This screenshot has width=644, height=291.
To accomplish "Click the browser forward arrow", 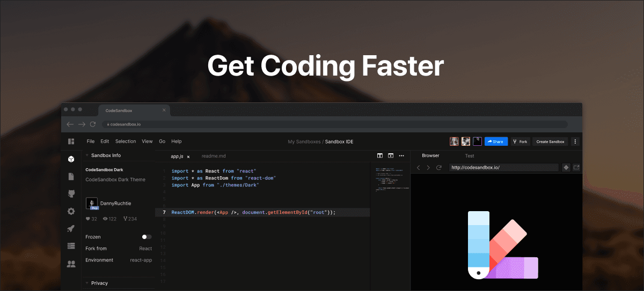I will [x=82, y=124].
